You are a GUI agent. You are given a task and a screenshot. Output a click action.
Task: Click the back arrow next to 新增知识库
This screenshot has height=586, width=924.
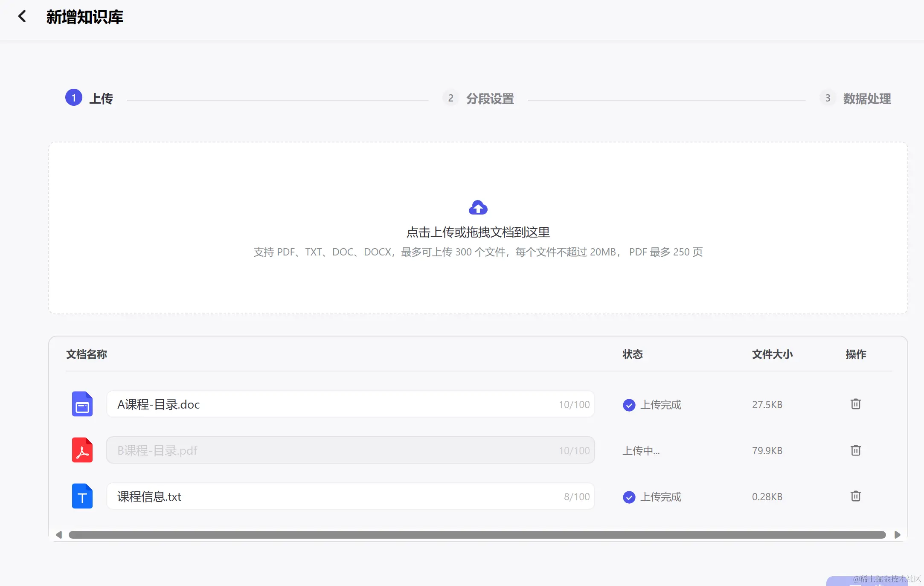coord(22,17)
